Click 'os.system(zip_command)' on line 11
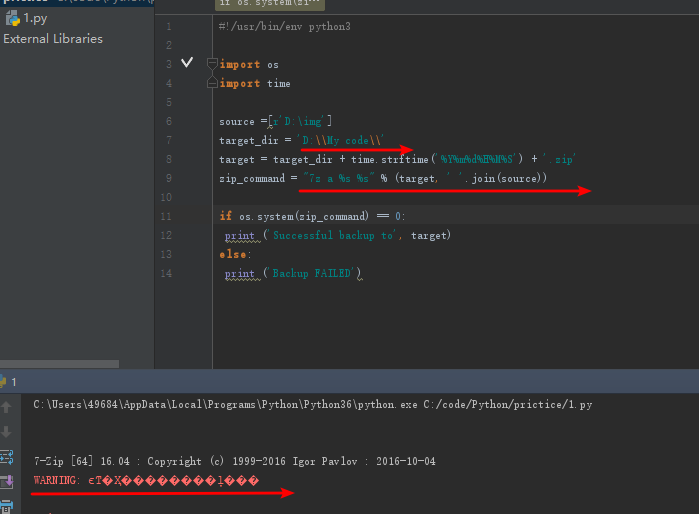Viewport: 699px width, 514px height. point(304,217)
